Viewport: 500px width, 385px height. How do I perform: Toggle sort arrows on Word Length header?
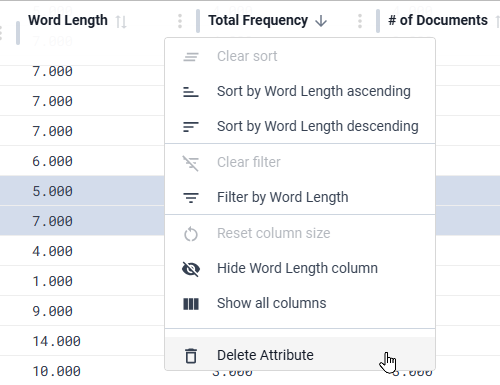click(121, 21)
